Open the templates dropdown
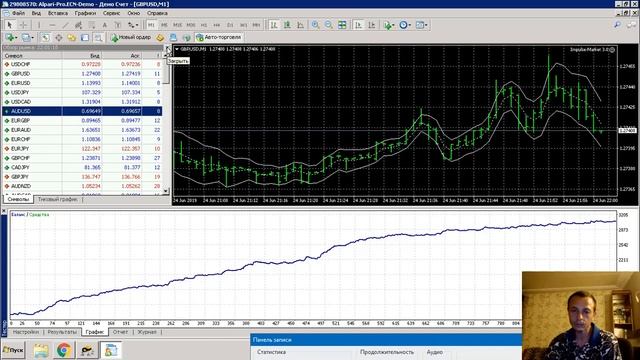640x360 pixels. pyautogui.click(x=421, y=25)
